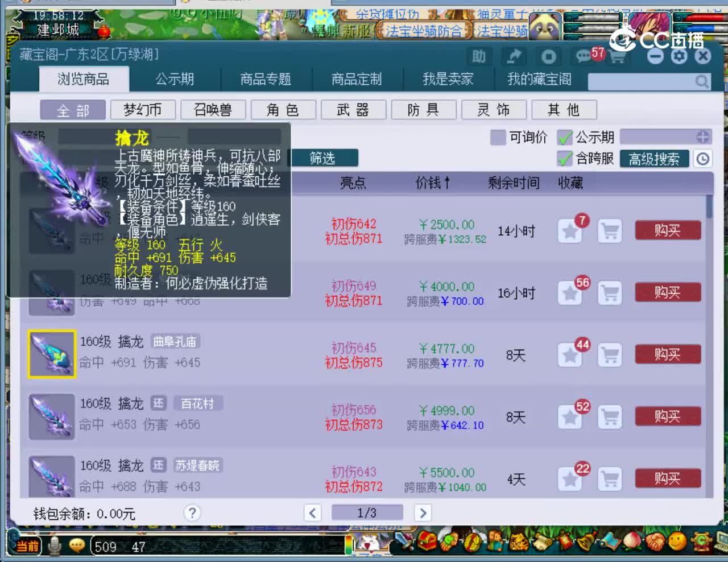Click the panda avatar at top of game
Screen dimensions: 728x562
click(545, 26)
